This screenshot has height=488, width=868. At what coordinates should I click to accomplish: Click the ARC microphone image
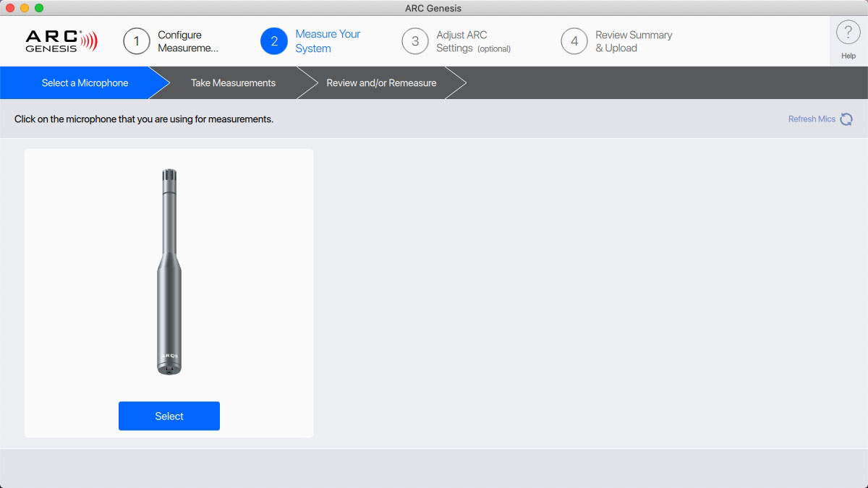click(x=169, y=272)
